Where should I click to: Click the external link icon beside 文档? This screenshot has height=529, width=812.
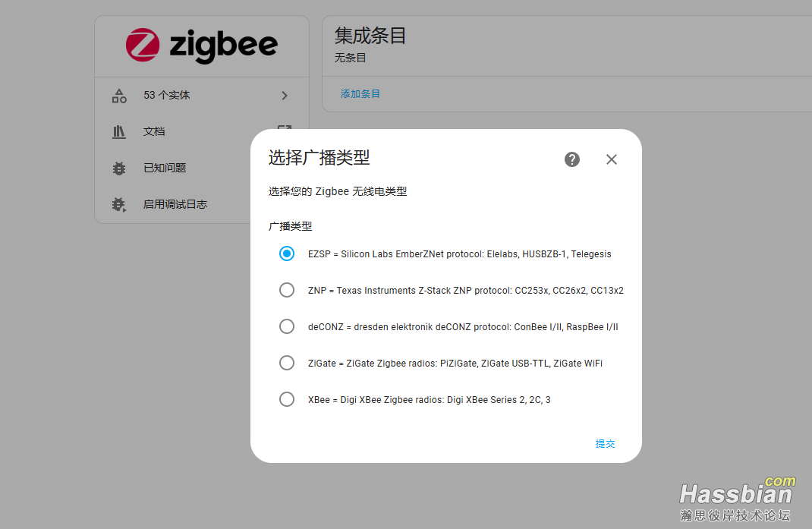pyautogui.click(x=285, y=128)
